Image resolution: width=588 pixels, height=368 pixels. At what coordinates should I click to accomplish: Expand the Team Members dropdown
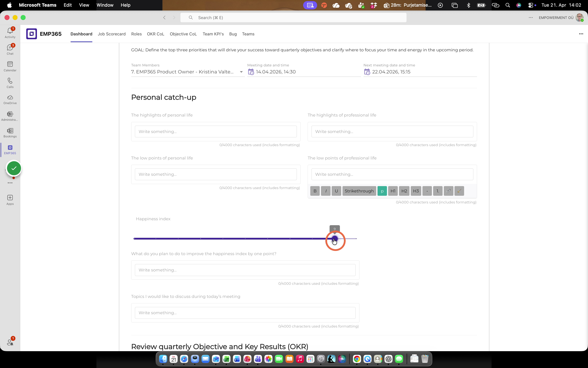click(241, 72)
